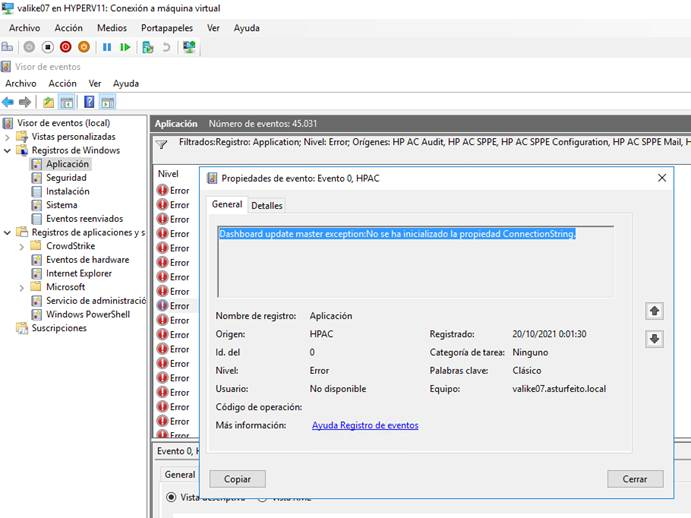Image resolution: width=691 pixels, height=518 pixels.
Task: Click the Turn Off VM stop icon
Action: (x=48, y=47)
